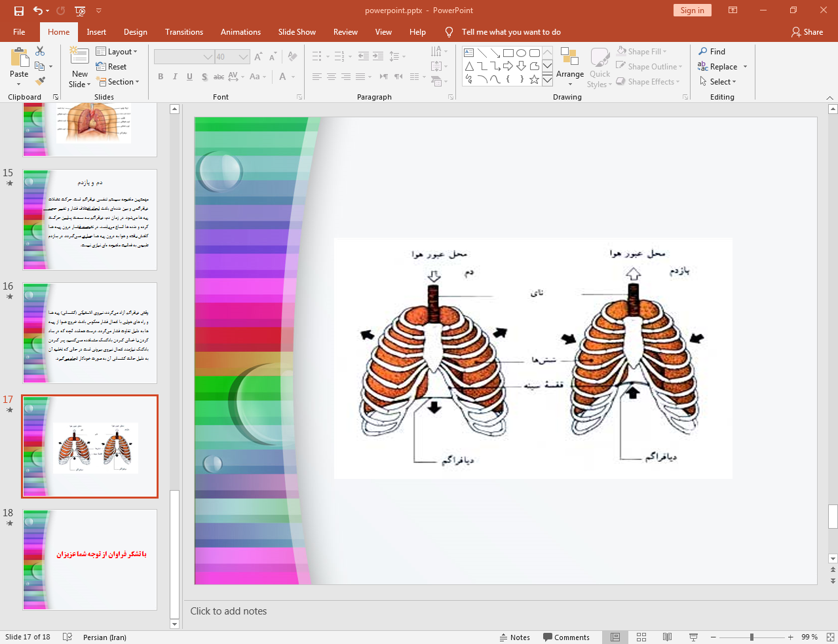Screen dimensions: 838x644
Task: Switch to the Design tab
Action: [136, 32]
